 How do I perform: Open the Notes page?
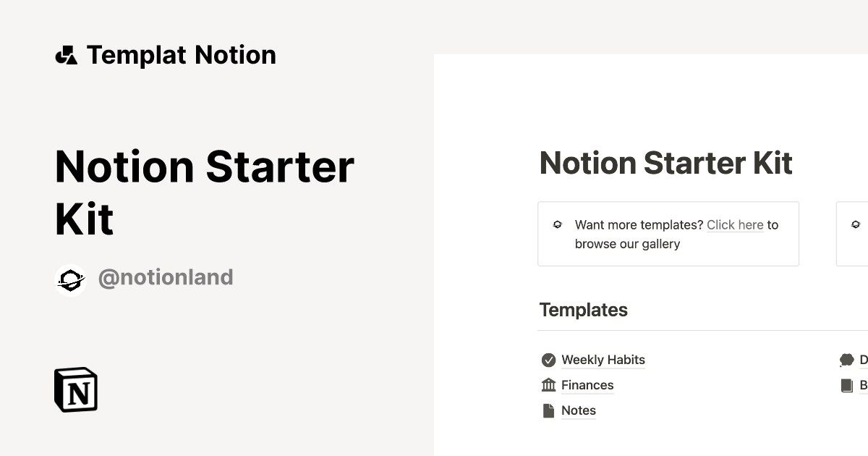coord(578,410)
